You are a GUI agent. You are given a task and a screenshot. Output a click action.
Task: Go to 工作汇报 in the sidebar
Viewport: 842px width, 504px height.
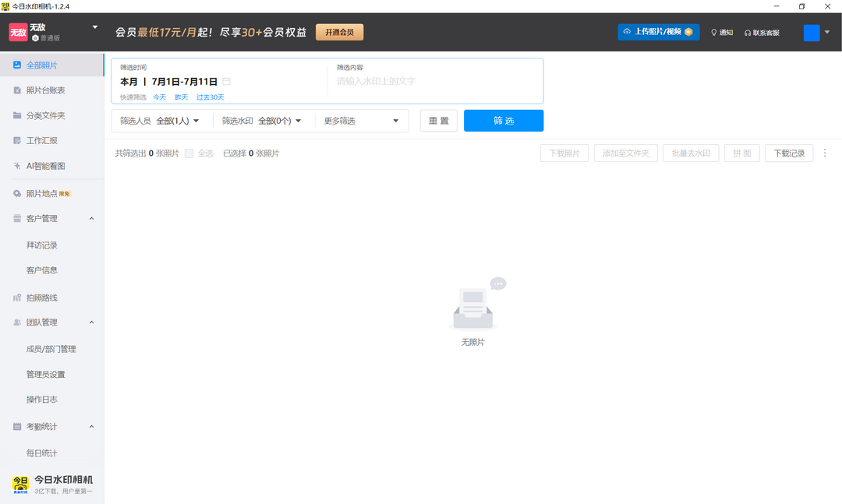(42, 141)
